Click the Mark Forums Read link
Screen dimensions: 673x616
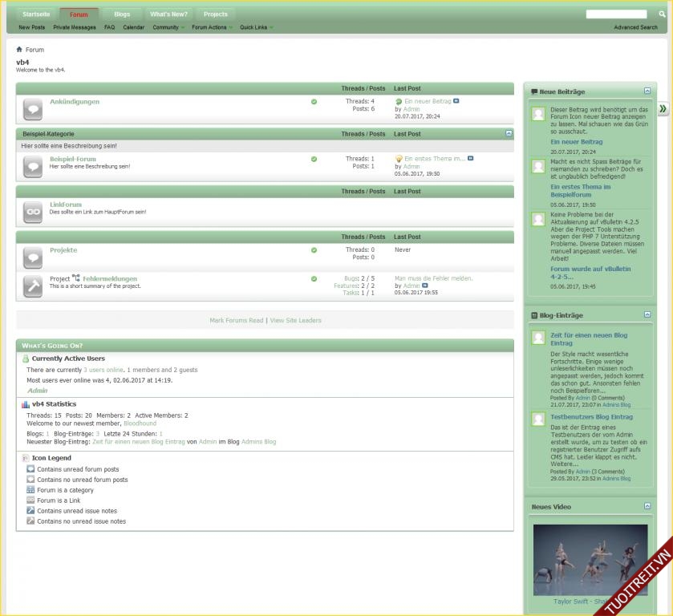(x=236, y=320)
